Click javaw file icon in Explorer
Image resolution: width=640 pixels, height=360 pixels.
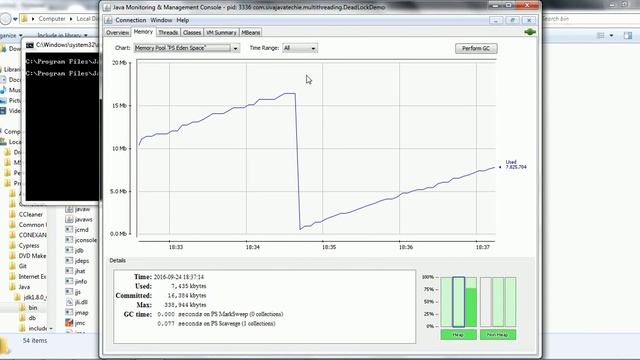[69, 209]
